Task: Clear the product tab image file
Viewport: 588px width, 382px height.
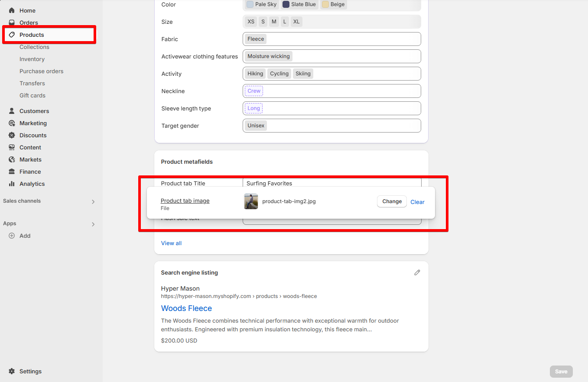Action: pos(417,202)
